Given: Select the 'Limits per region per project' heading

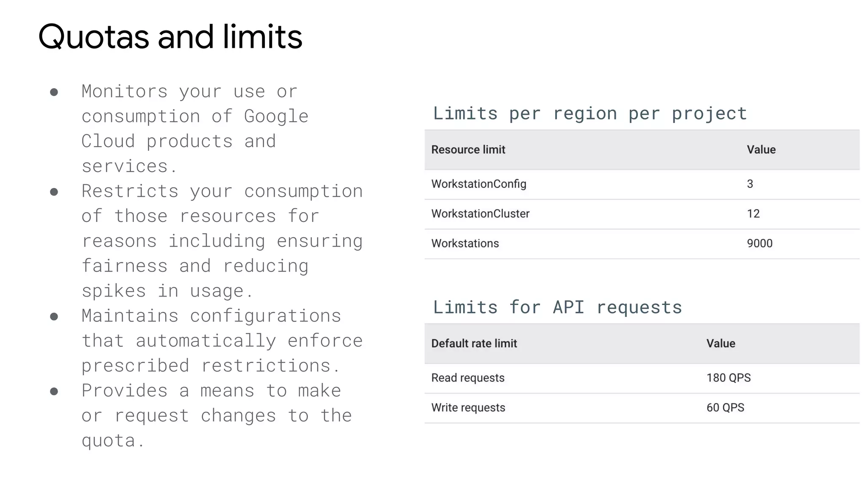Looking at the screenshot, I should (590, 114).
